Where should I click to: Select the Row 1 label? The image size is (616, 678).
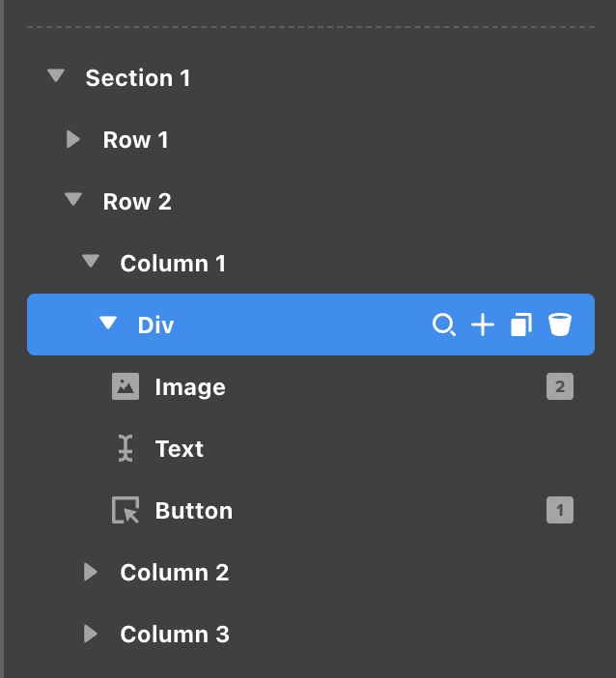(135, 140)
